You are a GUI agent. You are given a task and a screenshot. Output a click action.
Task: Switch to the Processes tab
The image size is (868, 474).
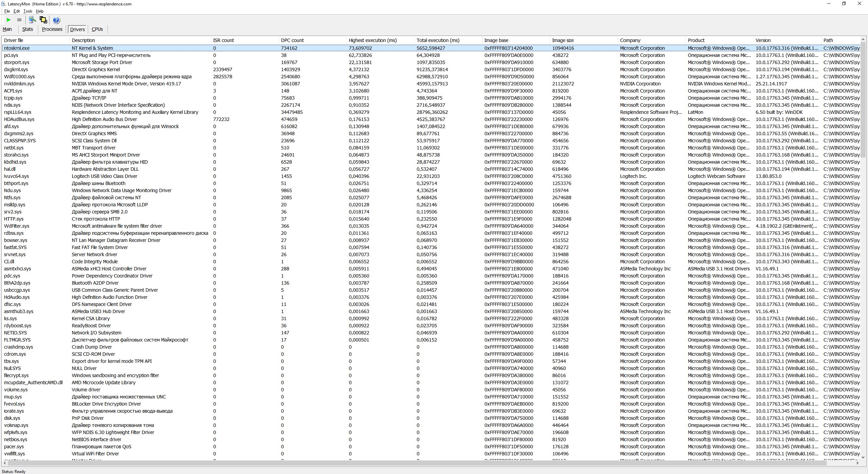coord(52,29)
